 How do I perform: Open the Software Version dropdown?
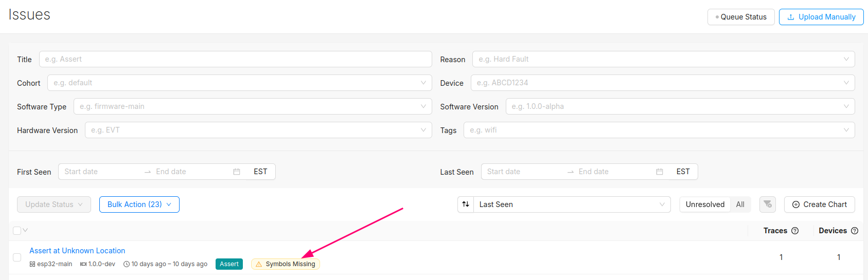680,106
